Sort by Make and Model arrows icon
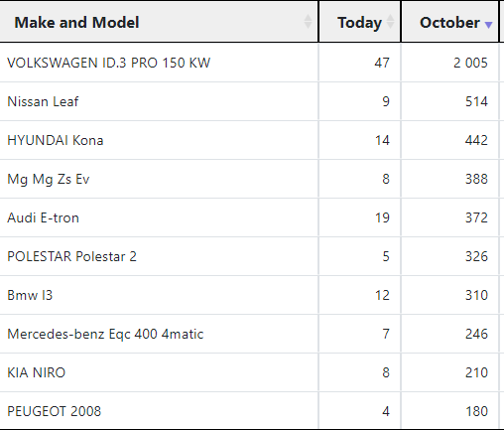The width and height of the screenshot is (504, 430). click(x=308, y=22)
